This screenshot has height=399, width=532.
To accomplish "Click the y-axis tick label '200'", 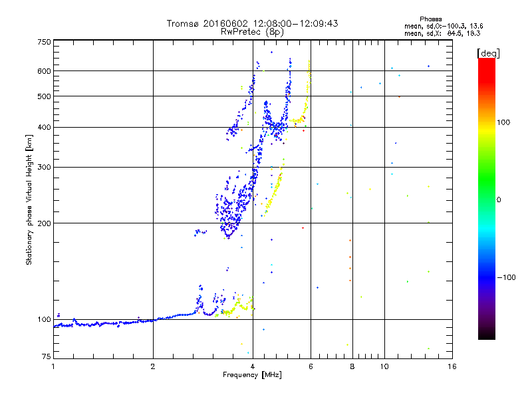I will click(45, 223).
